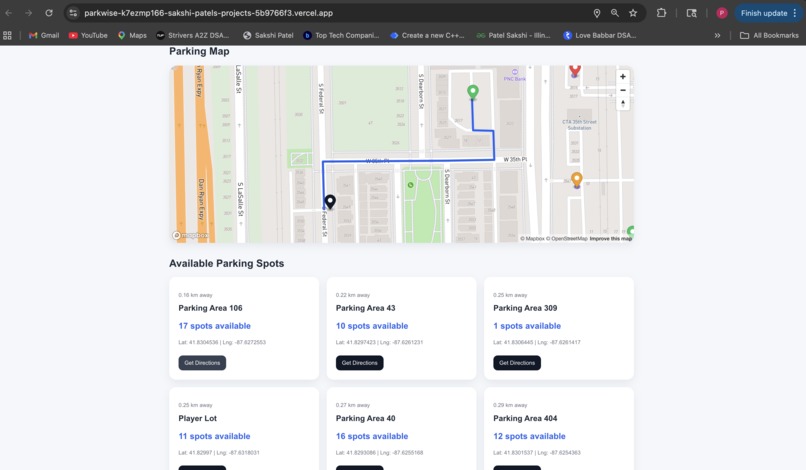
Task: Zoom out the map with the minus button
Action: pyautogui.click(x=622, y=90)
